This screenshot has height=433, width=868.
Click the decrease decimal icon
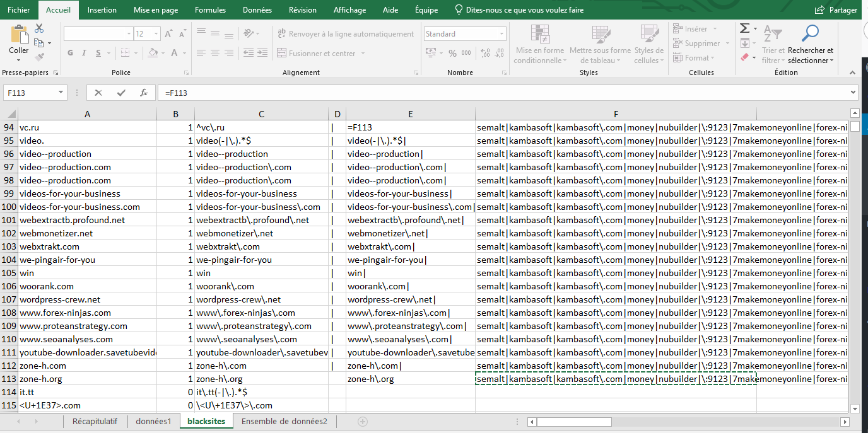[498, 54]
